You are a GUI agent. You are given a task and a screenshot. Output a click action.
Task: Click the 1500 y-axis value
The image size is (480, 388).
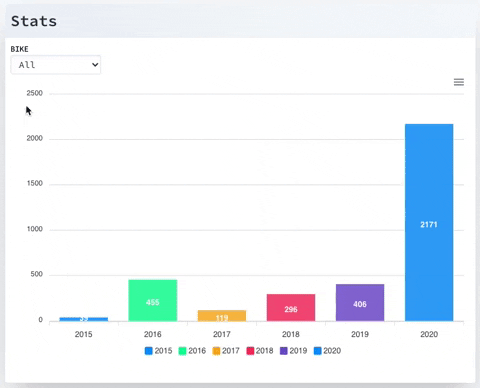pos(35,183)
